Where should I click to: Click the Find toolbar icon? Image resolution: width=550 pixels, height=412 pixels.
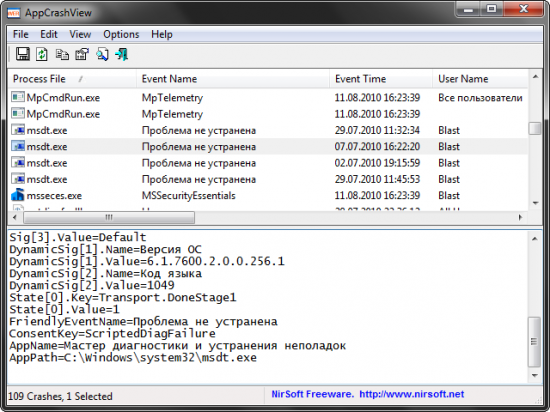pos(102,54)
